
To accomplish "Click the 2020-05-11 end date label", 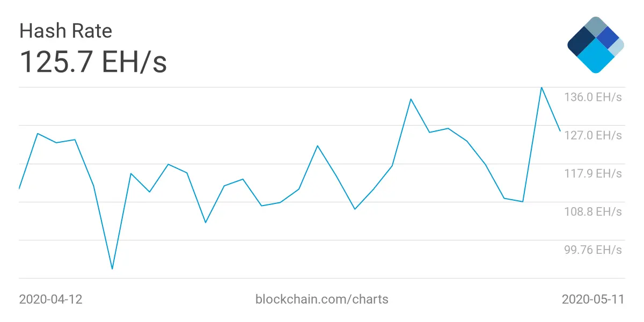I will (593, 299).
